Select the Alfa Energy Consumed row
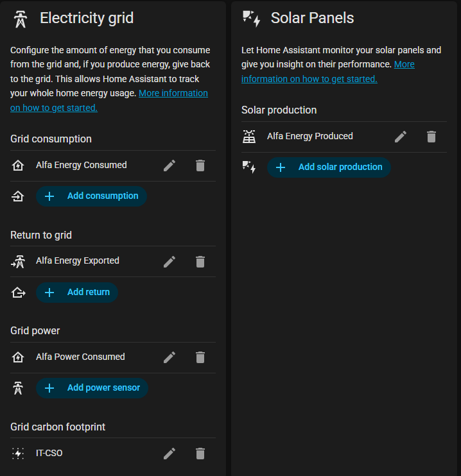Image resolution: width=461 pixels, height=476 pixels. pos(82,166)
